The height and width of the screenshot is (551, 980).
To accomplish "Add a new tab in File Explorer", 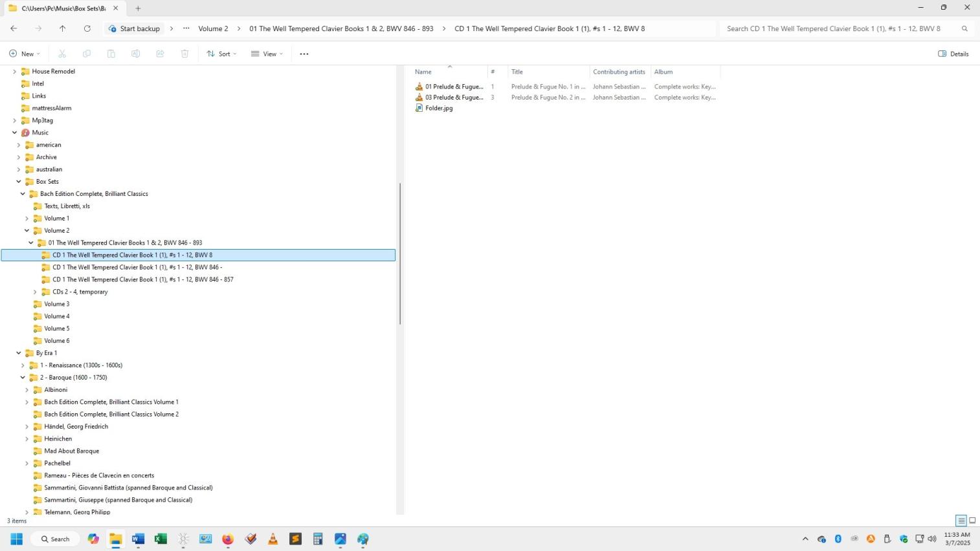I will point(138,8).
